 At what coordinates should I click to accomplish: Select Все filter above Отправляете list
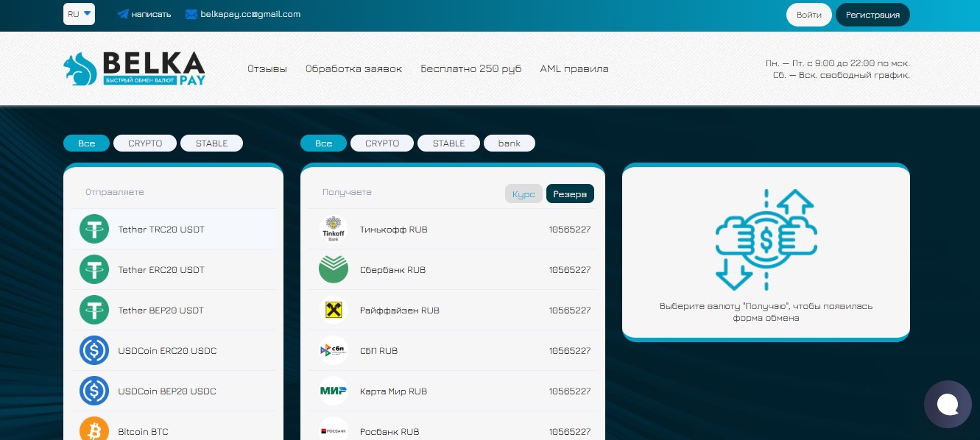(x=87, y=143)
